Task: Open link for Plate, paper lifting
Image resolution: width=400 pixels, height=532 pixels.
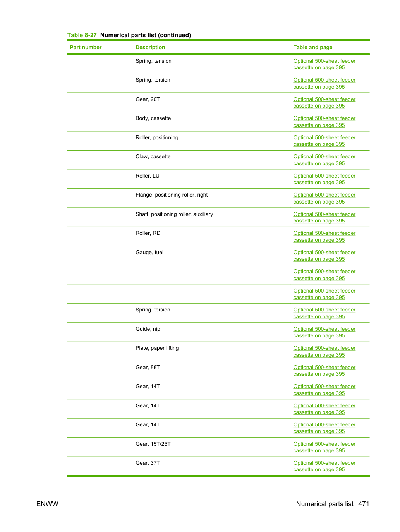Action: [x=324, y=352]
